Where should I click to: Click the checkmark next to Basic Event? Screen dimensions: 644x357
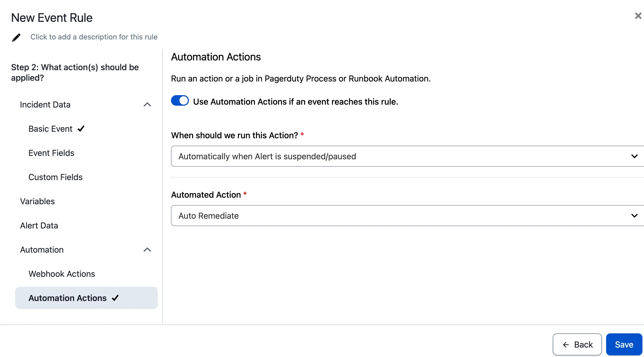click(x=81, y=129)
